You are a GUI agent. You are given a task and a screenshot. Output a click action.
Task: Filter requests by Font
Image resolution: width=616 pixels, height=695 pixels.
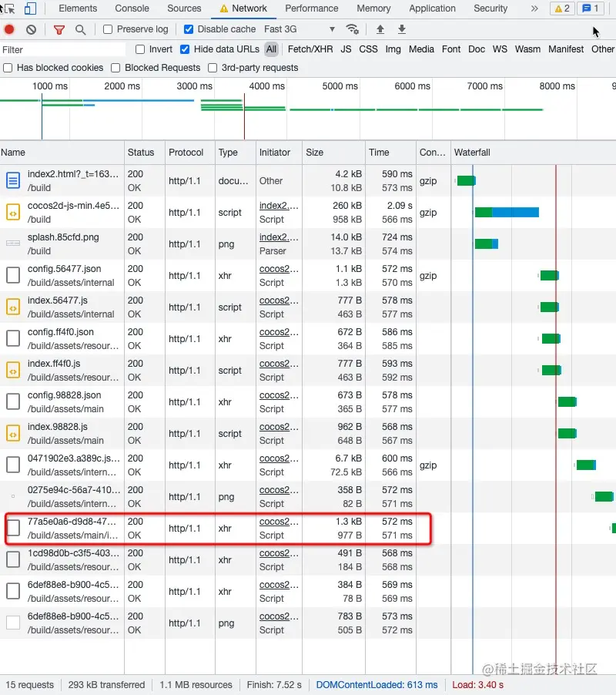point(450,49)
